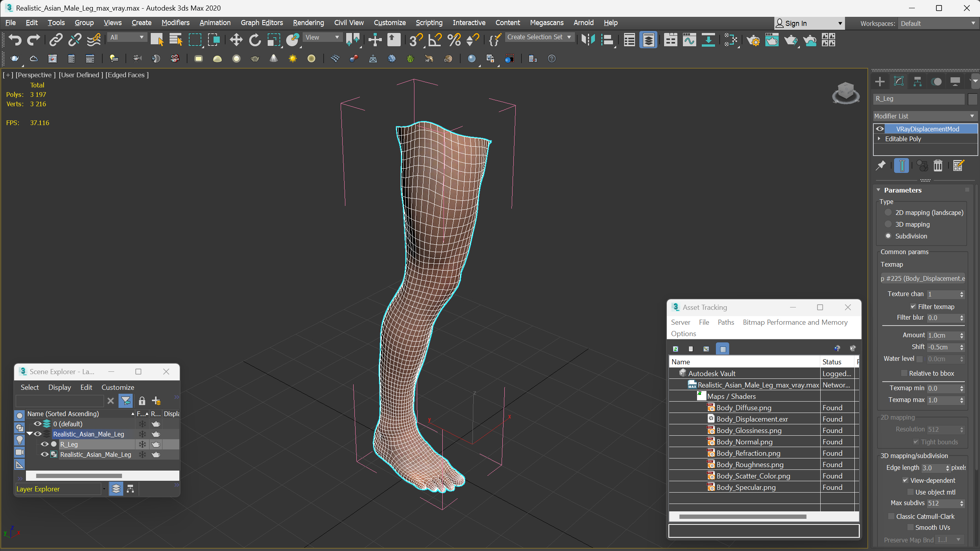980x551 pixels.
Task: Open the Megascans menu
Action: point(547,23)
